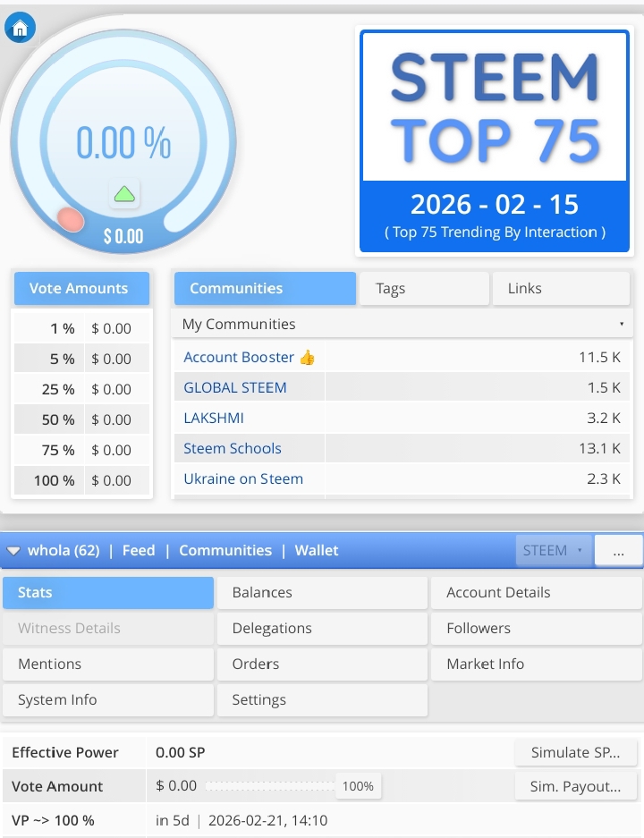Open the GLOBAL STEEM community link
Image resolution: width=644 pixels, height=838 pixels.
pyautogui.click(x=235, y=387)
